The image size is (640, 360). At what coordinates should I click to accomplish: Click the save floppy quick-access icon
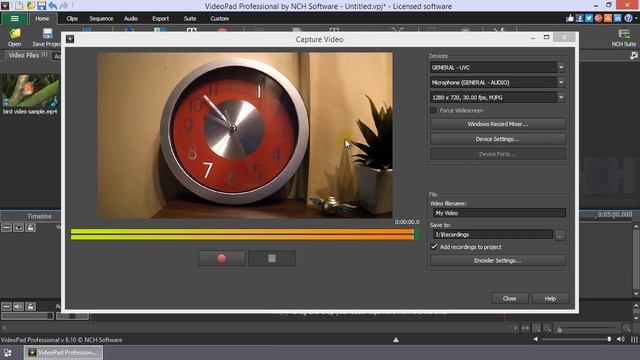pos(42,6)
